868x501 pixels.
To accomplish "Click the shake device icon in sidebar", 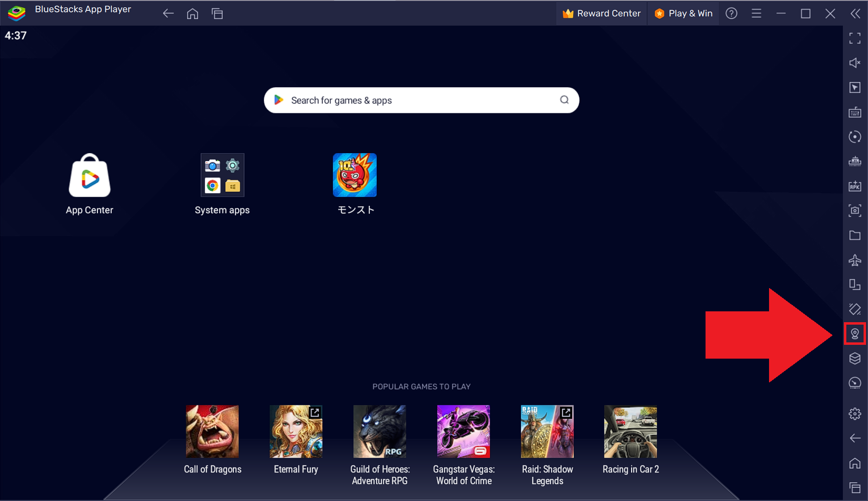I will tap(855, 309).
